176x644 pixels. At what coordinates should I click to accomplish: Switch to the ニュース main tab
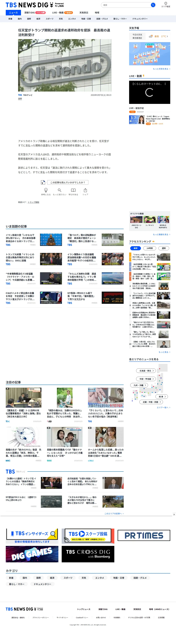click(13, 12)
